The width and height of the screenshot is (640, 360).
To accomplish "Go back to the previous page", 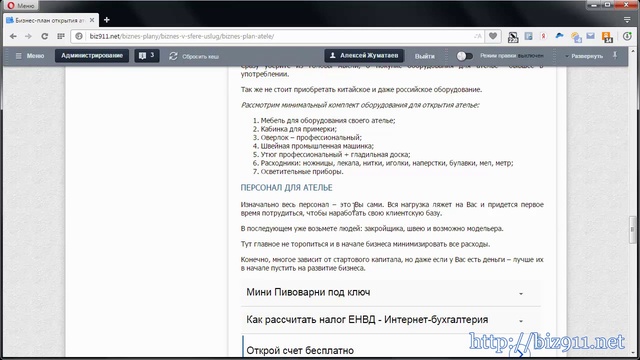I will coord(13,36).
